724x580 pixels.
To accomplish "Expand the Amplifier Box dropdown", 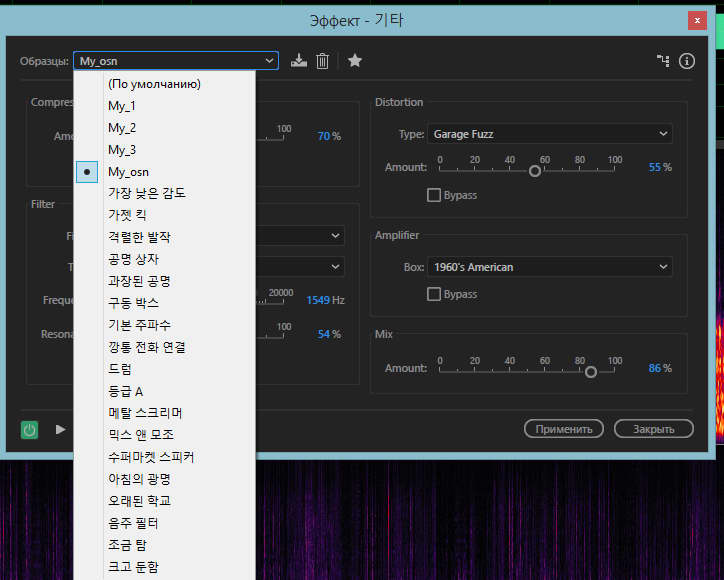I will pyautogui.click(x=549, y=267).
